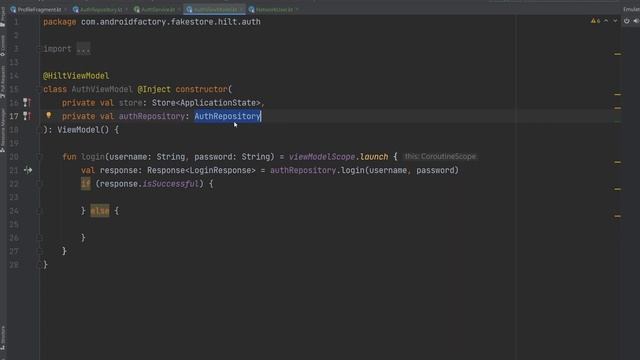This screenshot has width=640, height=360.
Task: Click line number 21 in the gutter
Action: point(13,170)
